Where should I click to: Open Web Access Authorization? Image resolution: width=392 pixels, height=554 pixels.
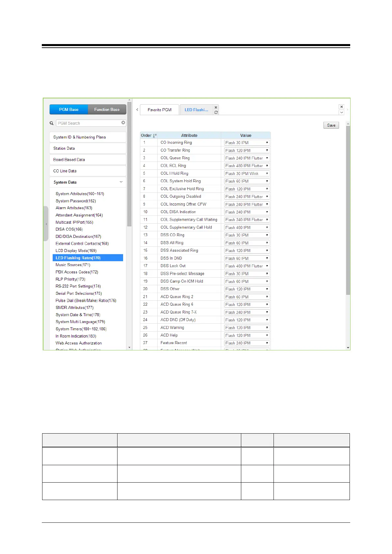78,343
